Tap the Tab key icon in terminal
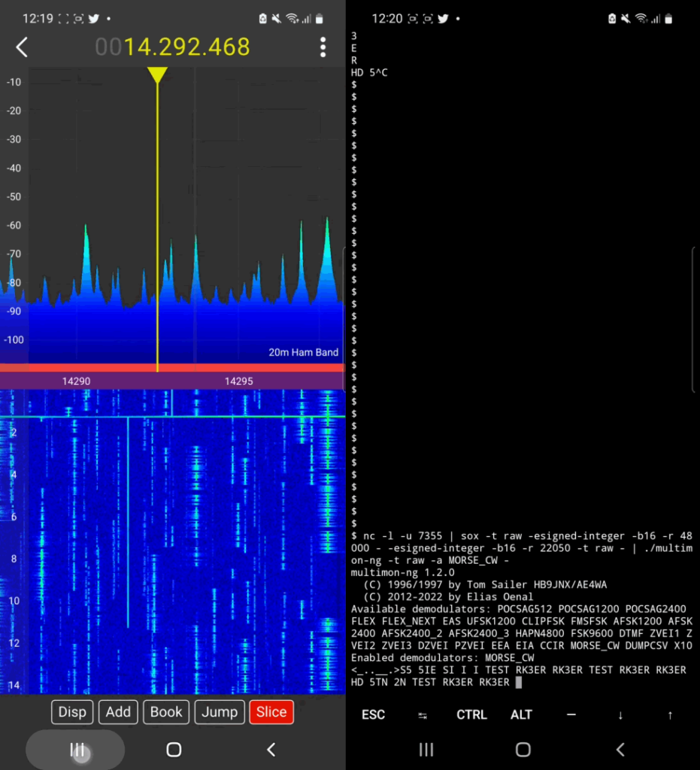The width and height of the screenshot is (700, 770). pyautogui.click(x=422, y=716)
